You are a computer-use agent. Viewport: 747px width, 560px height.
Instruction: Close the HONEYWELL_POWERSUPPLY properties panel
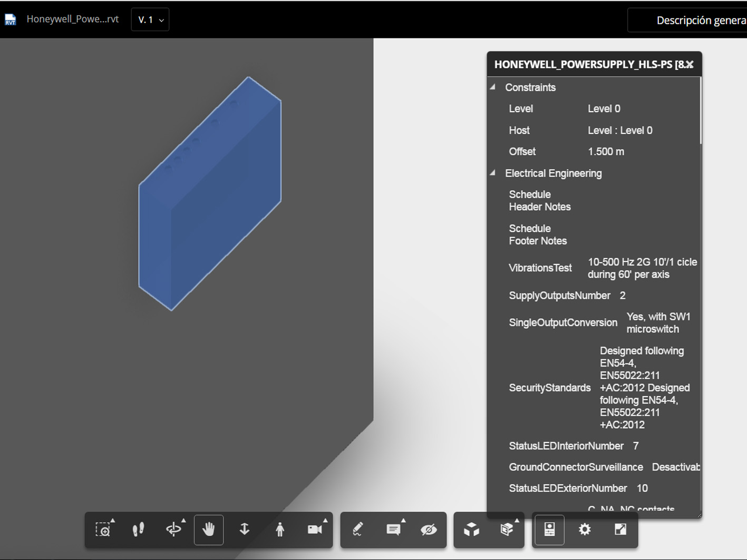pyautogui.click(x=690, y=64)
